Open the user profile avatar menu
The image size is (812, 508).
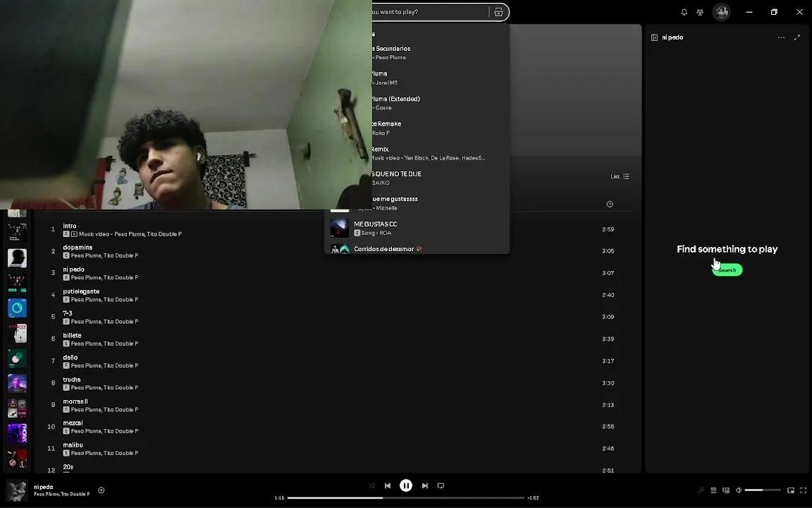[x=721, y=12]
